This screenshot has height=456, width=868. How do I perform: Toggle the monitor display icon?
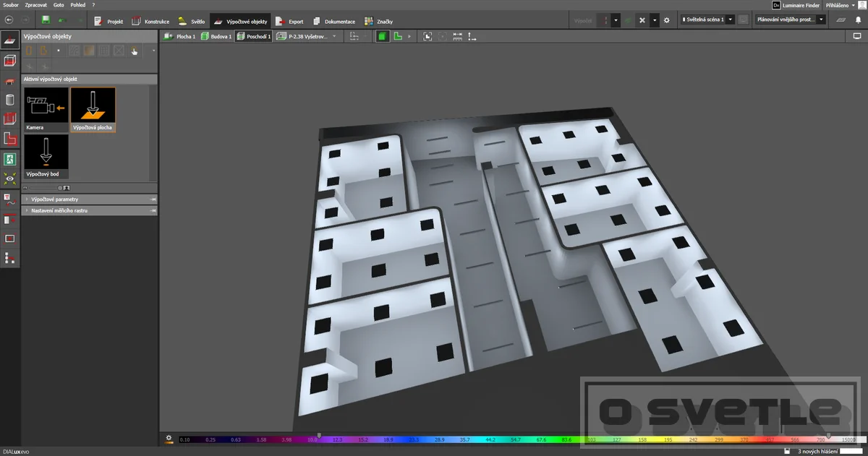pos(858,35)
